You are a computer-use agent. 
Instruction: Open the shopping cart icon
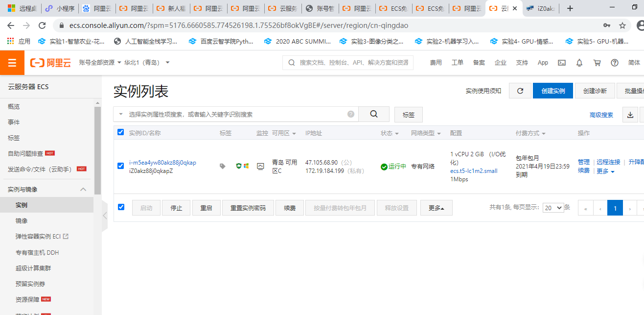[597, 63]
